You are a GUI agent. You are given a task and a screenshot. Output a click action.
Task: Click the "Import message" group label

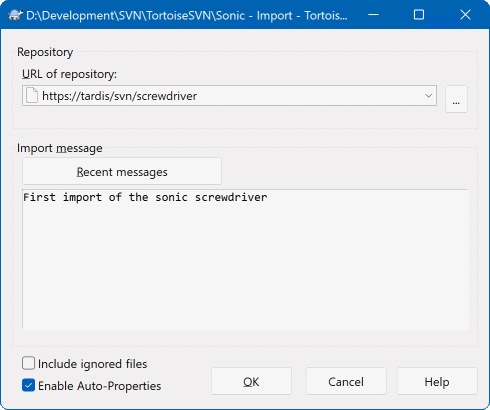pyautogui.click(x=60, y=148)
